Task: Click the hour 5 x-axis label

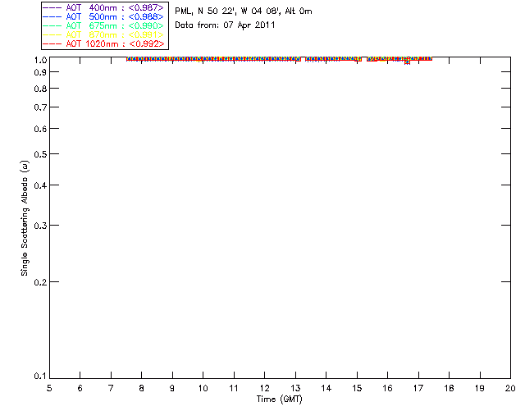Action: 49,388
